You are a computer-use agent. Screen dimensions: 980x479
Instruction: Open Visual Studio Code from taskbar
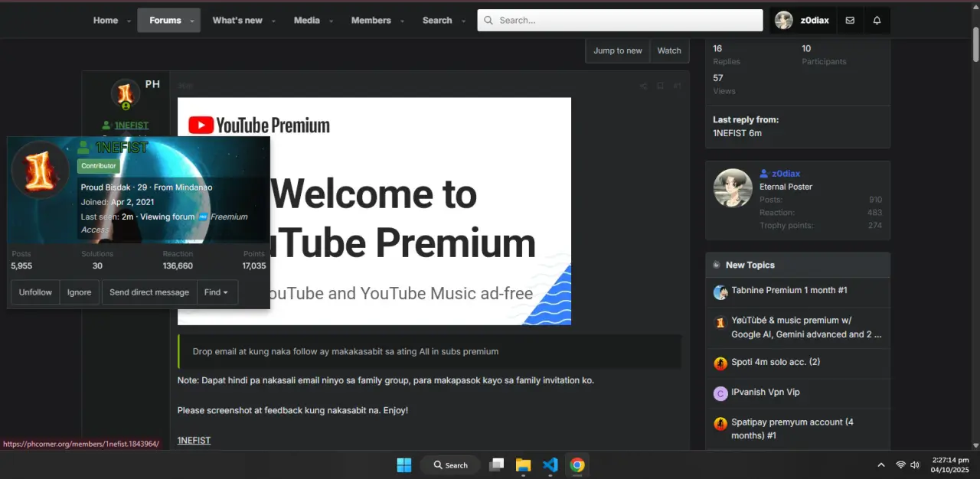point(550,464)
